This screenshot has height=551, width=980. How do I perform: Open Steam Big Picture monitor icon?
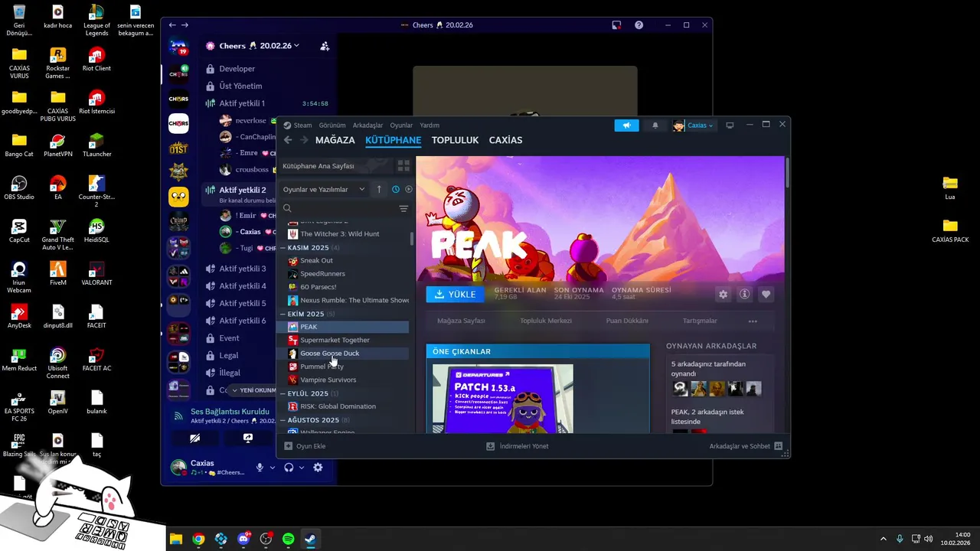click(x=730, y=126)
